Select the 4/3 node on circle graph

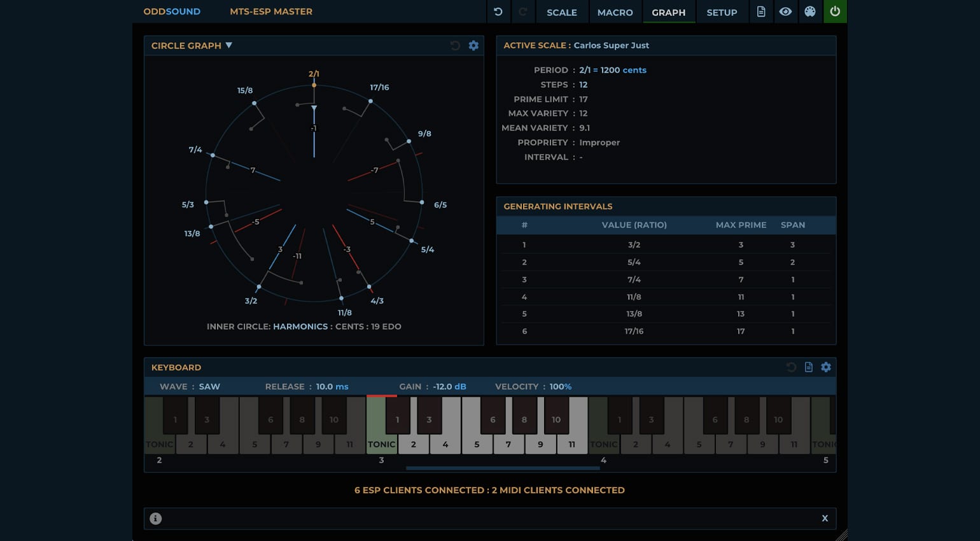(369, 287)
